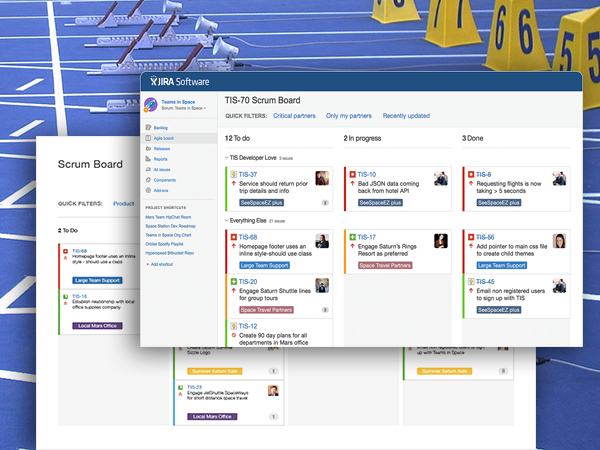Open the TIS-37 issue key link

248,174
